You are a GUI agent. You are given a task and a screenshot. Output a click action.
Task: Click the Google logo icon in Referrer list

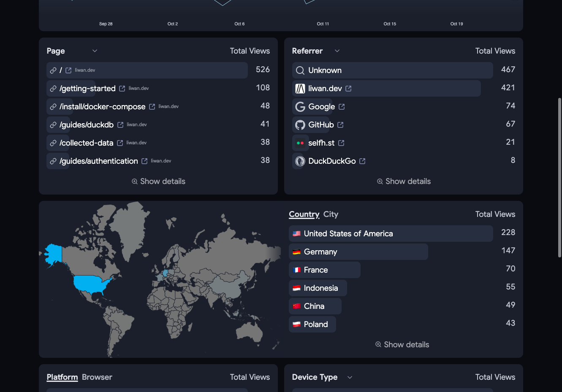pyautogui.click(x=300, y=107)
